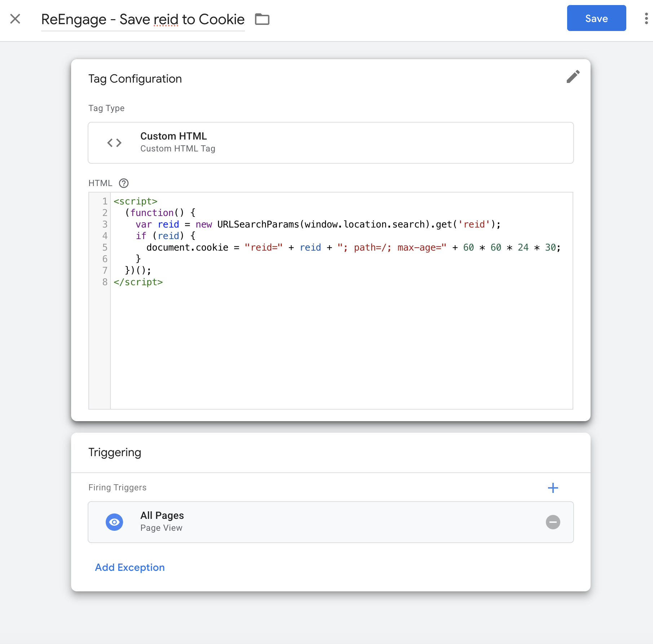
Task: Click the Add Exception link
Action: pyautogui.click(x=130, y=568)
